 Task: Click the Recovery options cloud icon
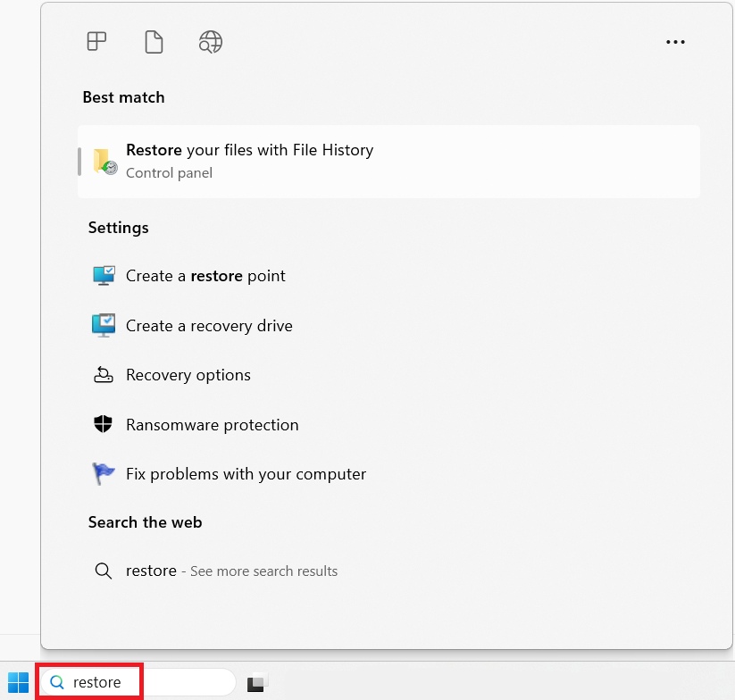pyautogui.click(x=104, y=374)
